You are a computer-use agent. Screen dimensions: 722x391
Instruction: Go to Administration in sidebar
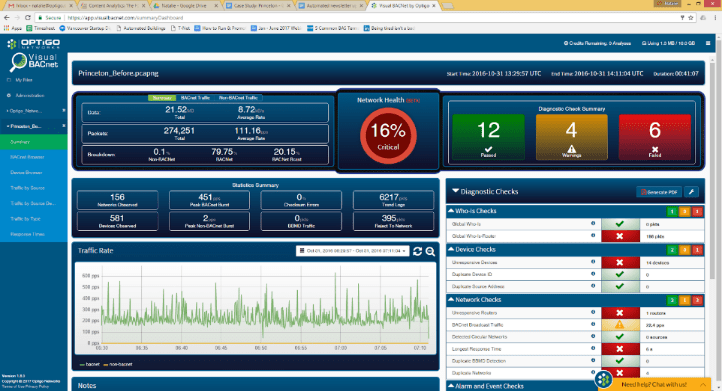29,95
